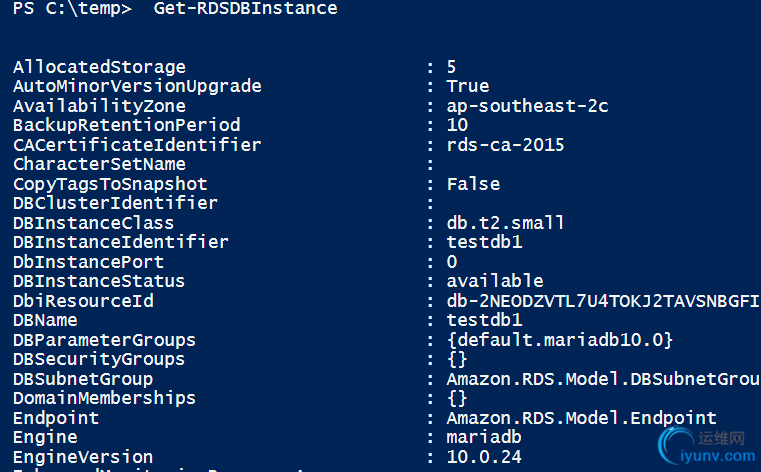This screenshot has height=472, width=761.
Task: Select the AllocatedStorage property name
Action: pos(99,67)
